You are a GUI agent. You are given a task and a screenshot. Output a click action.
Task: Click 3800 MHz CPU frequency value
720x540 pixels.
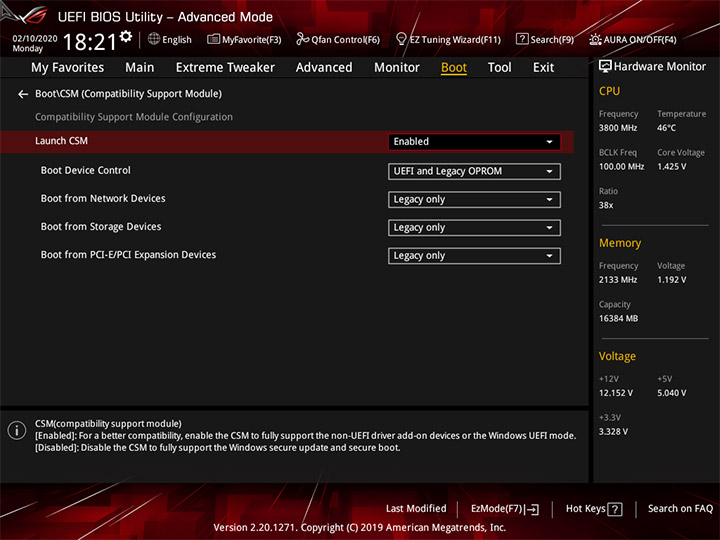(x=618, y=128)
